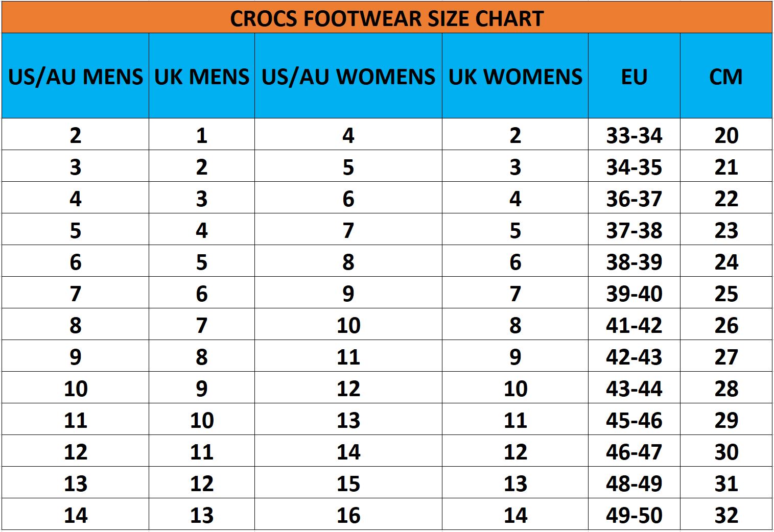Click the EU value 48-49
The width and height of the screenshot is (774, 532).
634,483
